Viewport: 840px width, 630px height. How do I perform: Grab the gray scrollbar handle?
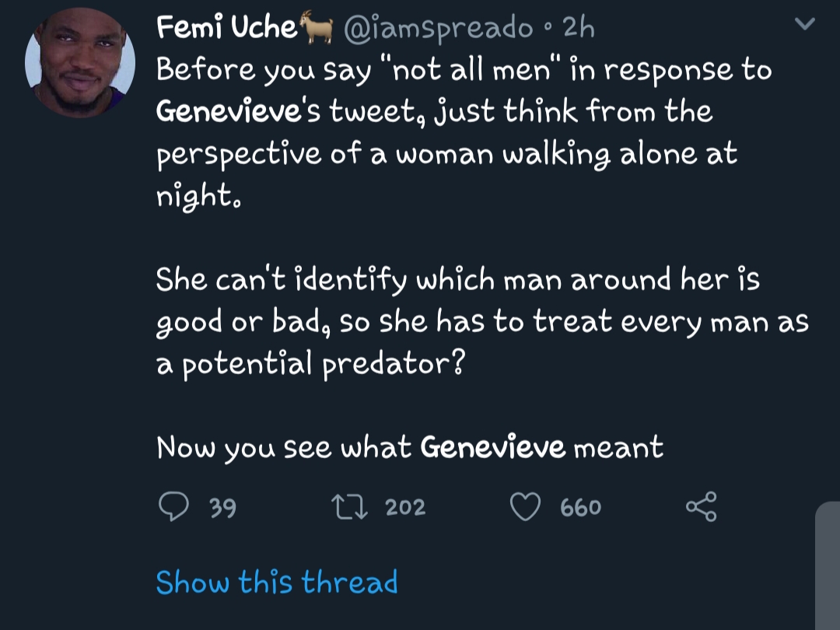coord(828,565)
